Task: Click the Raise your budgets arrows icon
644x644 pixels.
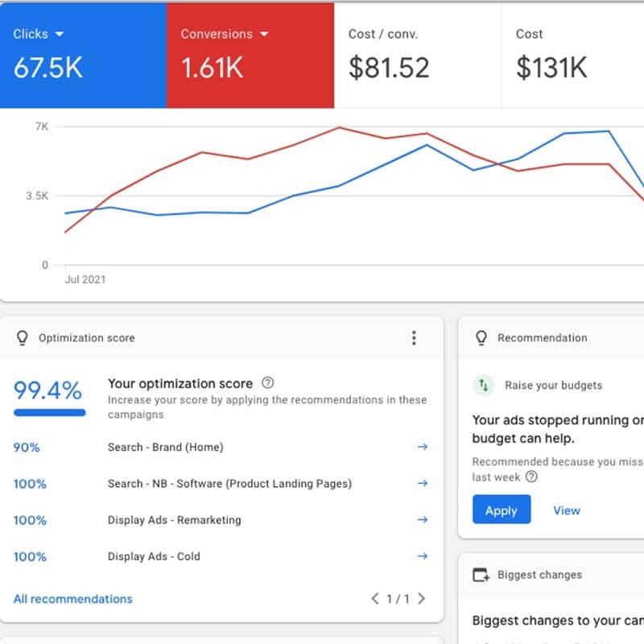Action: (x=483, y=385)
